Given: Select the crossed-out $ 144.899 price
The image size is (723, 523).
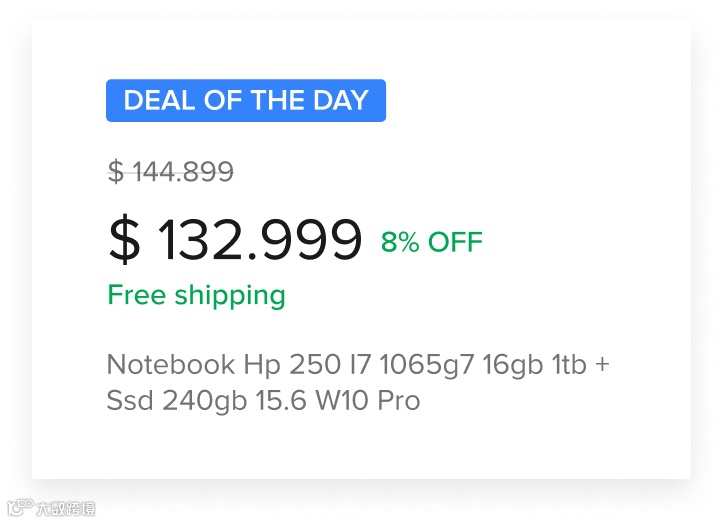Looking at the screenshot, I should [171, 172].
